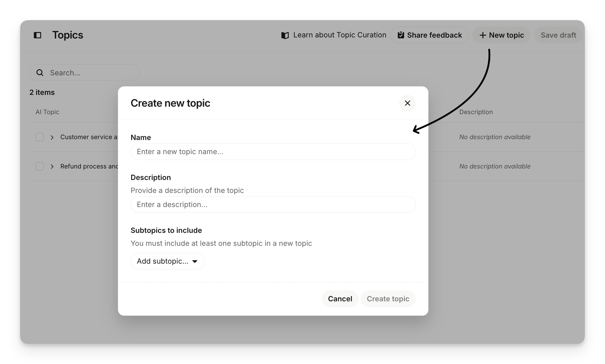Screen dimensions: 605x364
Task: Expand the Refund process topic row
Action: [x=52, y=166]
